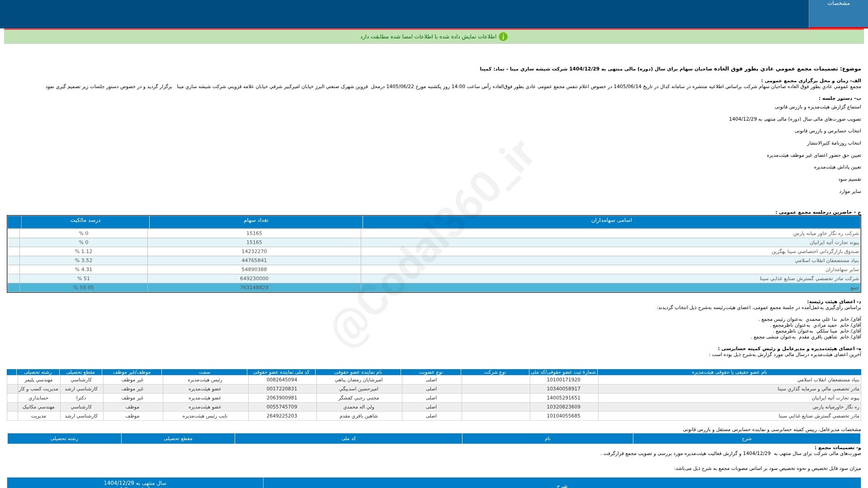Click share count 649230000

point(254,279)
